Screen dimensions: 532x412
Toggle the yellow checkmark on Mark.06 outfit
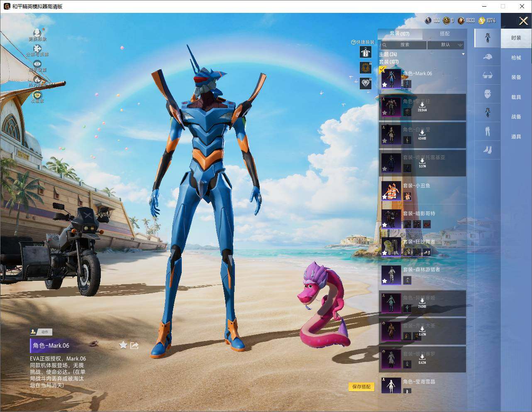tap(383, 69)
